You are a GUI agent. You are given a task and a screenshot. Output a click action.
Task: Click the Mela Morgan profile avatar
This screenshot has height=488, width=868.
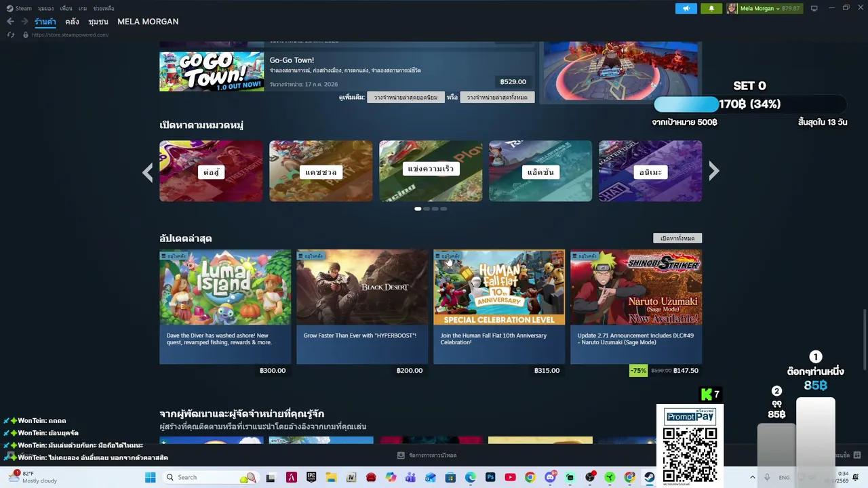coord(732,8)
